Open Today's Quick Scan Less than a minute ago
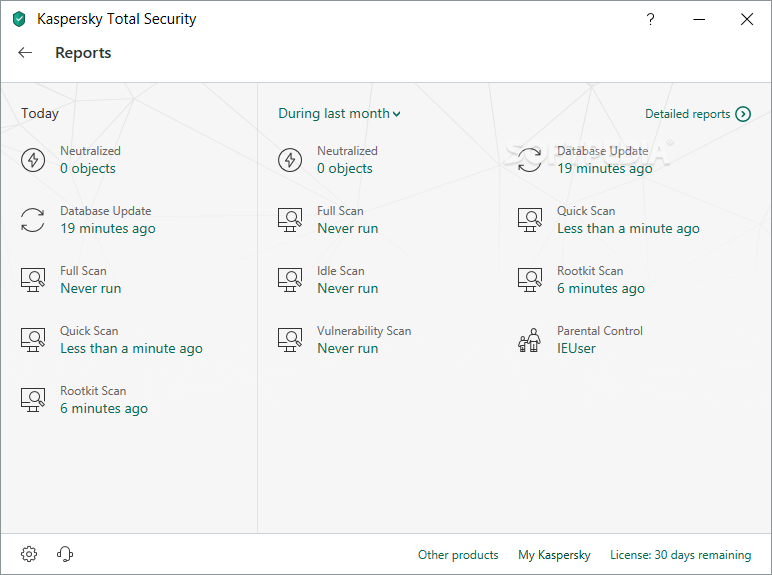Screen dimensions: 772x575 pyautogui.click(x=131, y=349)
